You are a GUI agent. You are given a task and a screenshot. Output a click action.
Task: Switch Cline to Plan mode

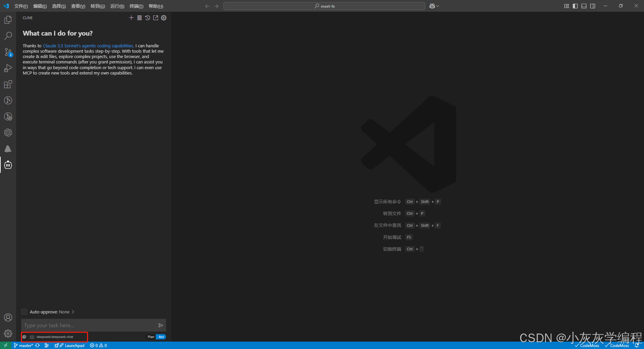pyautogui.click(x=151, y=337)
